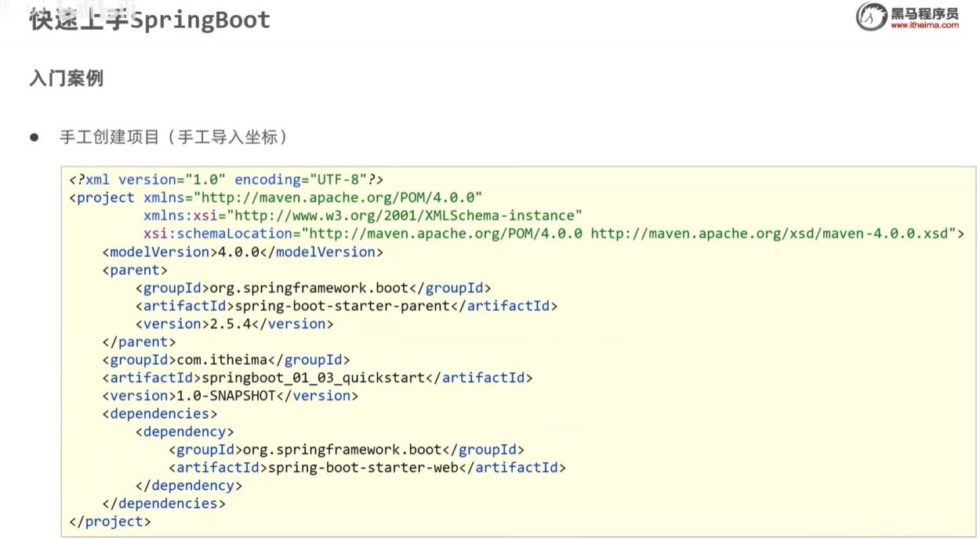
Task: Click the closing </dependencies> tag
Action: 164,504
